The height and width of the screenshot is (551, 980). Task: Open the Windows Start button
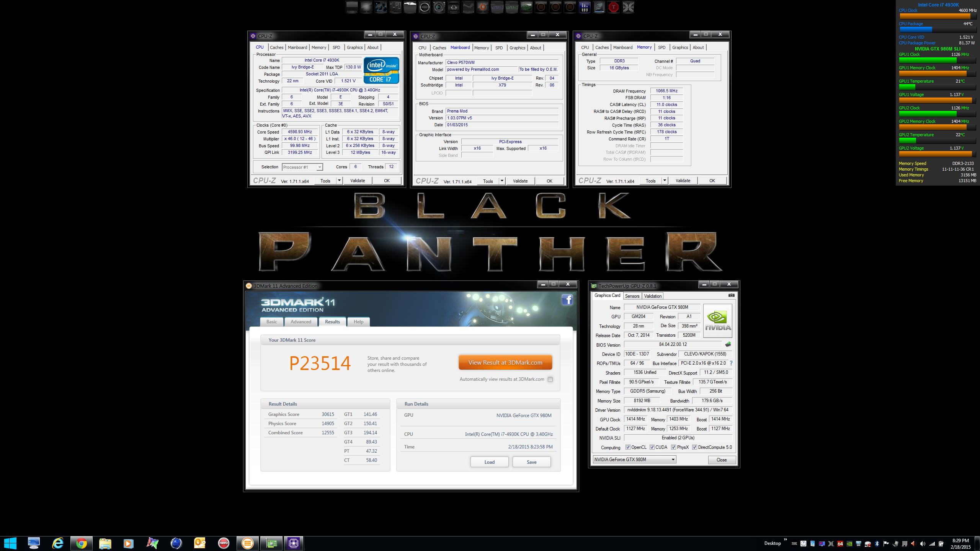click(10, 543)
